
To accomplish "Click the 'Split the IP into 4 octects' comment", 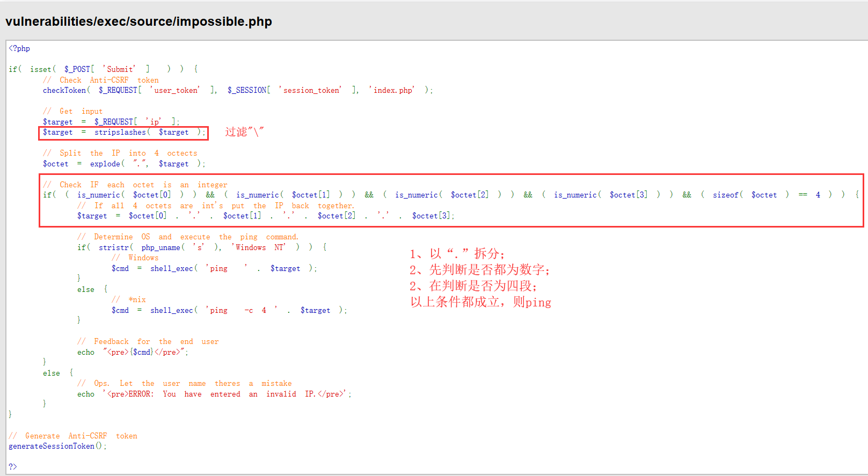I will tap(120, 153).
